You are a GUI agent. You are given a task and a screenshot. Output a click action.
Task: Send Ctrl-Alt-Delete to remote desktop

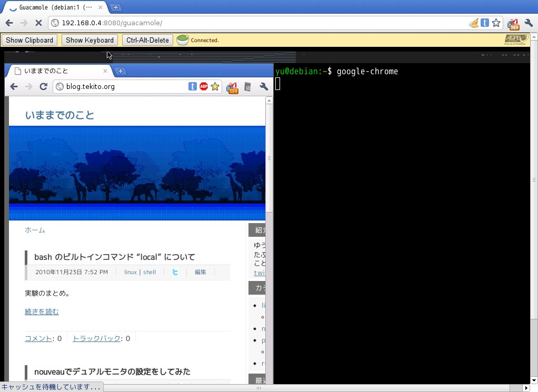[147, 40]
